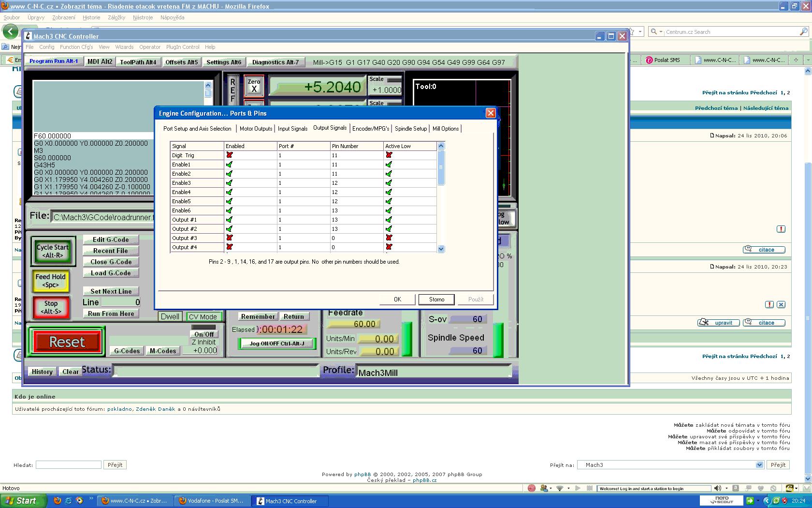
Task: Click the Storno button in dialog
Action: tap(436, 299)
